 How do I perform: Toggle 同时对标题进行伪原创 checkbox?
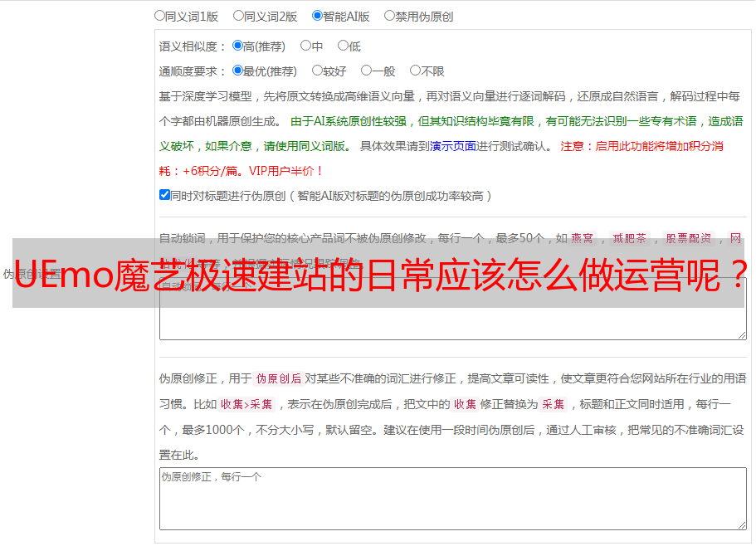[164, 195]
